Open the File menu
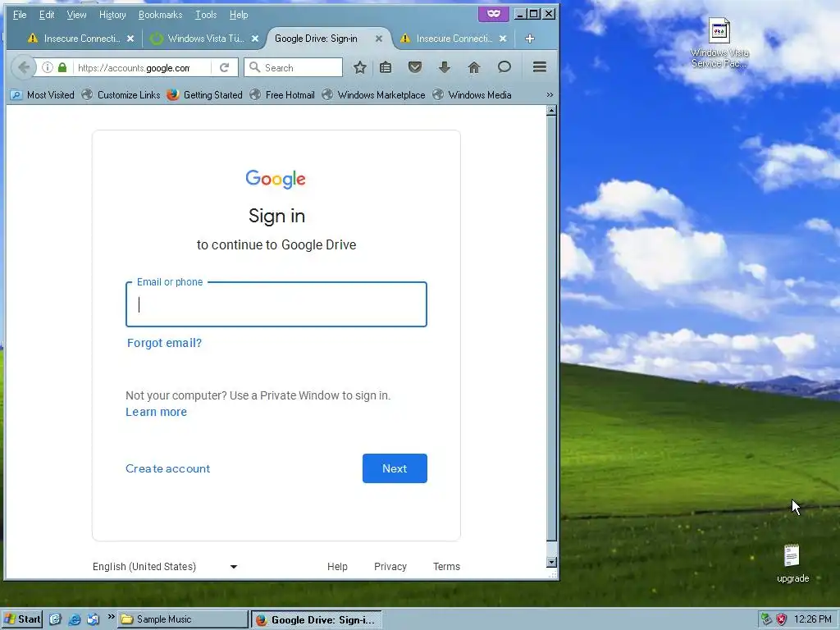Image resolution: width=840 pixels, height=630 pixels. point(20,15)
